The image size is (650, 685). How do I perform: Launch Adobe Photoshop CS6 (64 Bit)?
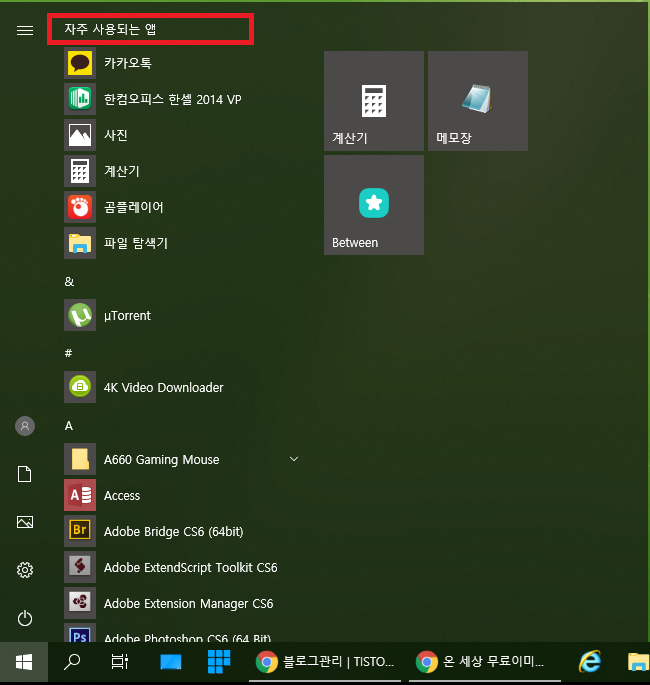click(181, 633)
